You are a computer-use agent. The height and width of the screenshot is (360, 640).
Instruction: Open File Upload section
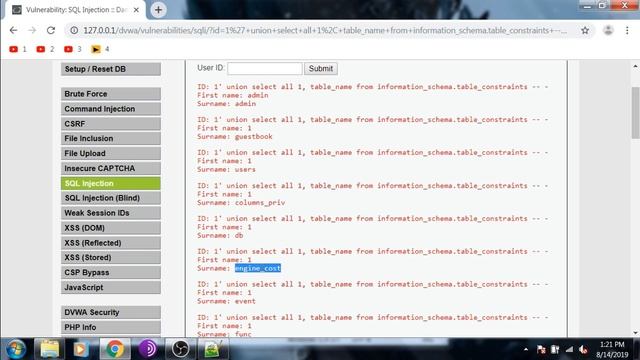[x=111, y=153]
